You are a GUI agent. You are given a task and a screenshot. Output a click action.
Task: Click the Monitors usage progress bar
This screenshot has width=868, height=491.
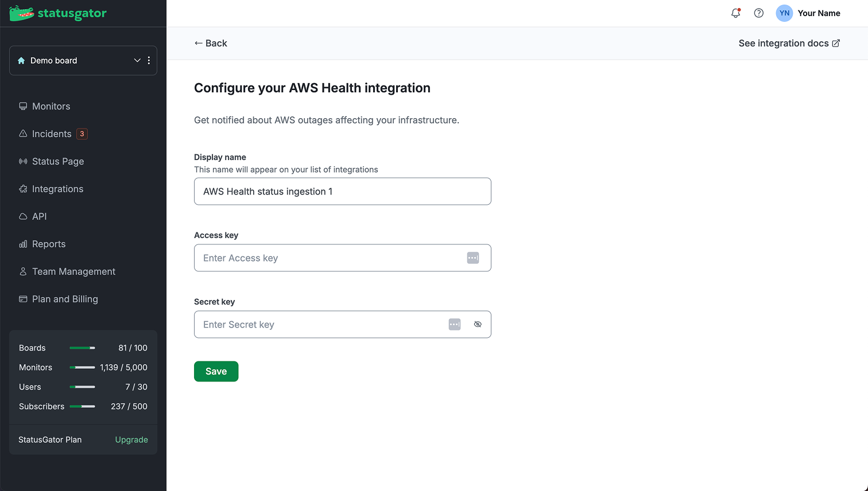click(x=82, y=367)
